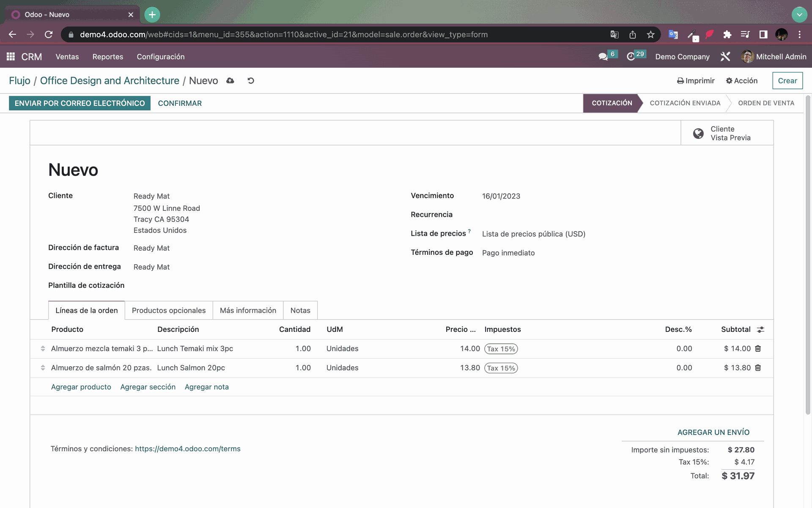Open the apps grid menu icon
This screenshot has height=508, width=812.
[11, 56]
